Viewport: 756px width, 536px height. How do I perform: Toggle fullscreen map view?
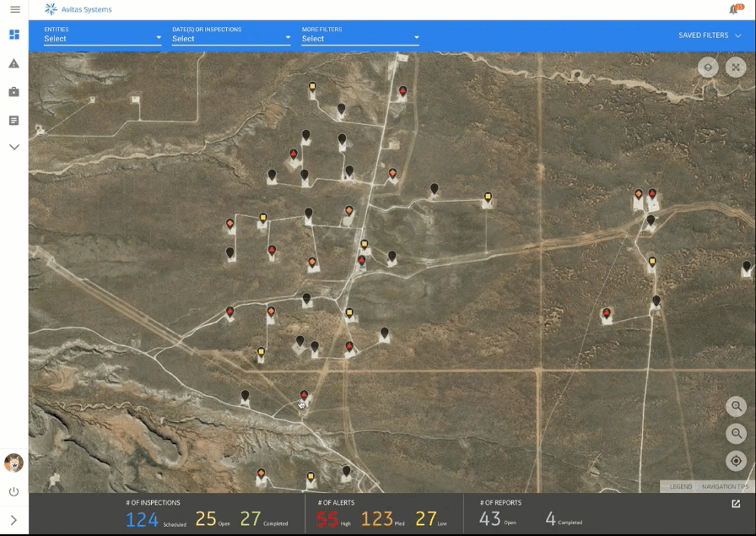tap(736, 67)
